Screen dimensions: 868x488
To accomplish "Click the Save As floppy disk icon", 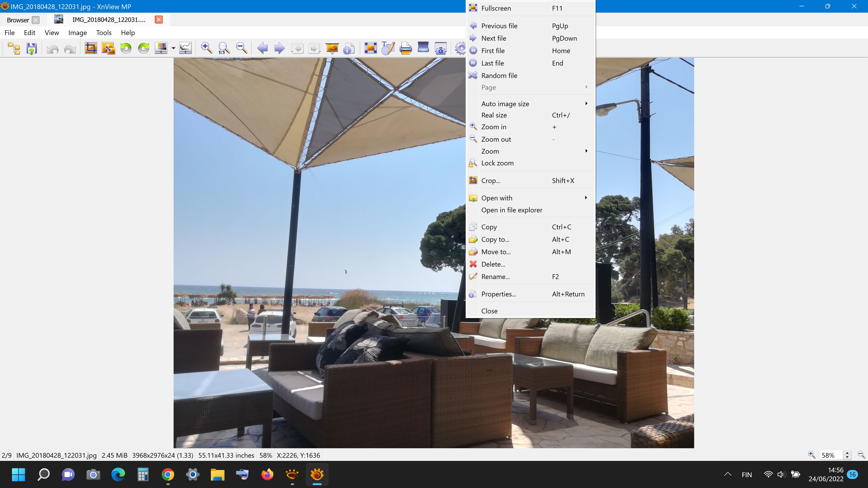I will click(x=32, y=49).
